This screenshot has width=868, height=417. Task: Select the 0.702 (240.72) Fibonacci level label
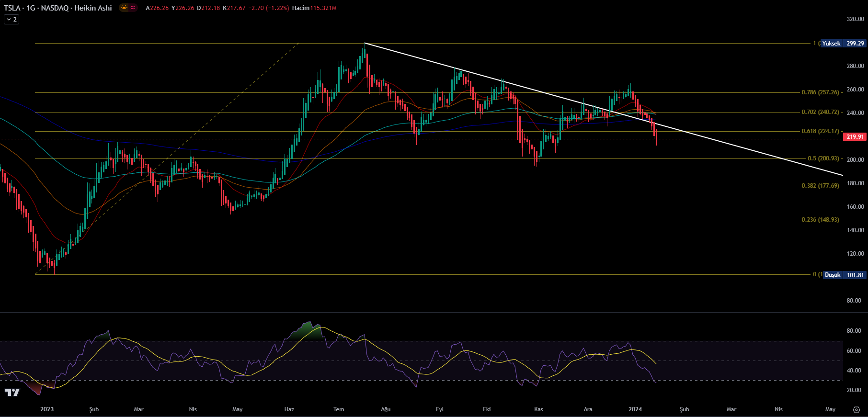click(821, 112)
